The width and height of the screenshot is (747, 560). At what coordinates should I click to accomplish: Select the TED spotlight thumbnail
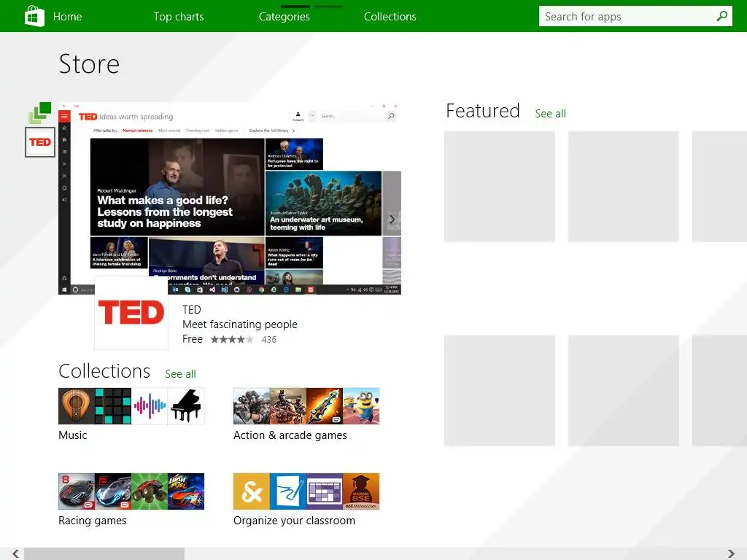pyautogui.click(x=40, y=142)
